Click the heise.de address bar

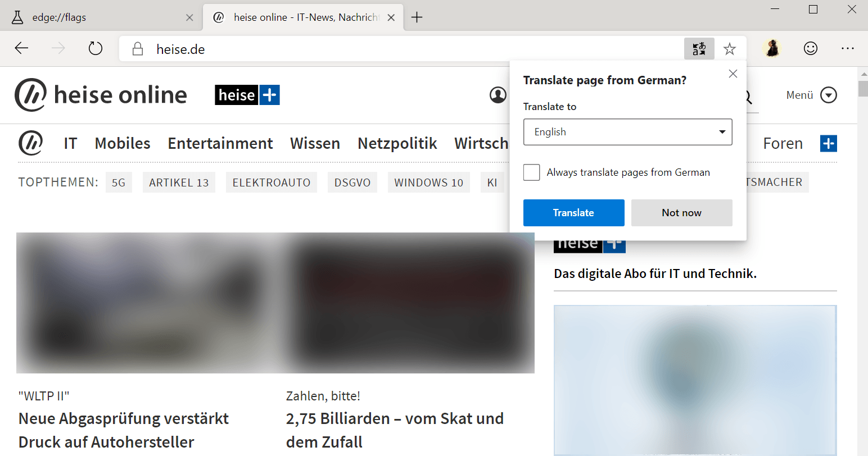(394, 49)
